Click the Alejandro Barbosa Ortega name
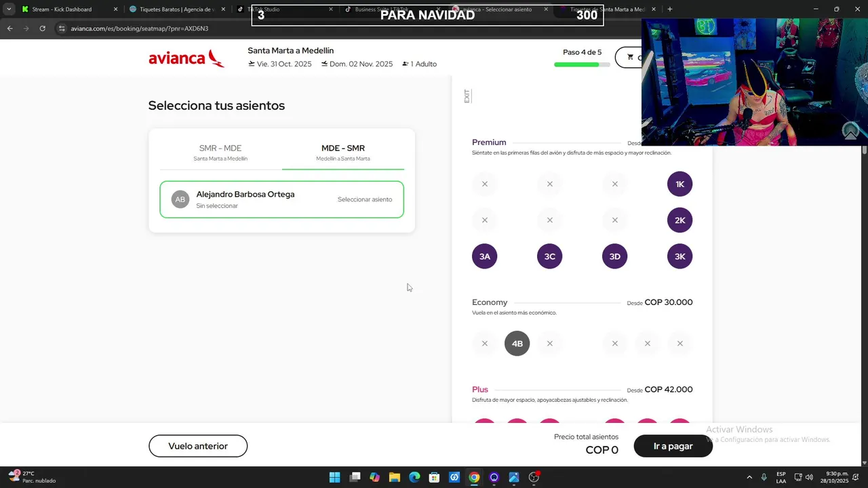 point(245,195)
